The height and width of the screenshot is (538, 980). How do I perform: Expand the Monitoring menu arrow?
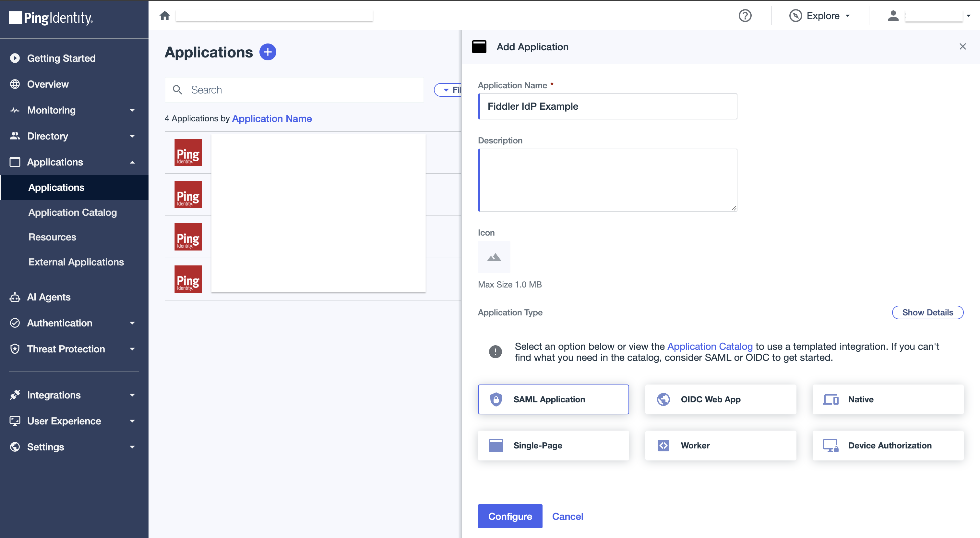click(x=132, y=110)
